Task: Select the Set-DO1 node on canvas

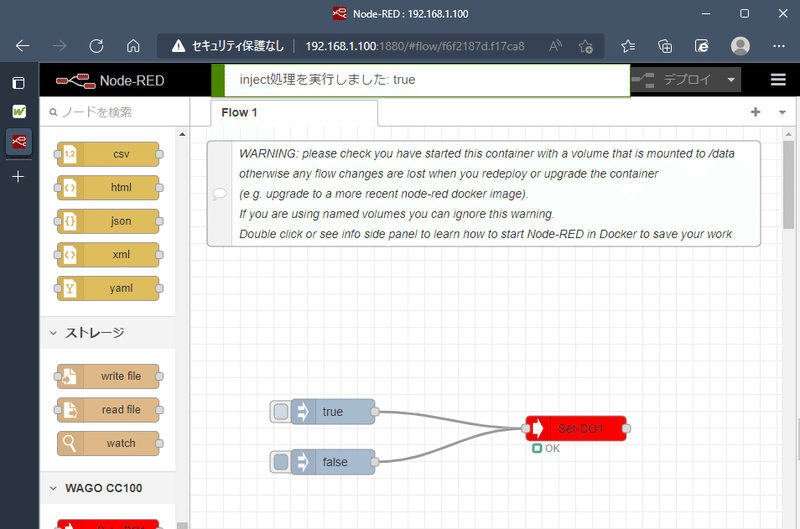Action: click(576, 429)
